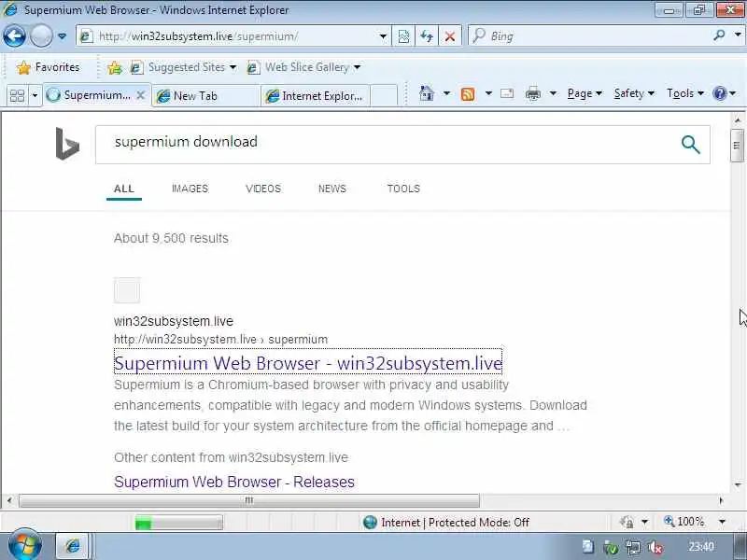747x560 pixels.
Task: Click the status bar privacy lock icon
Action: pos(627,523)
